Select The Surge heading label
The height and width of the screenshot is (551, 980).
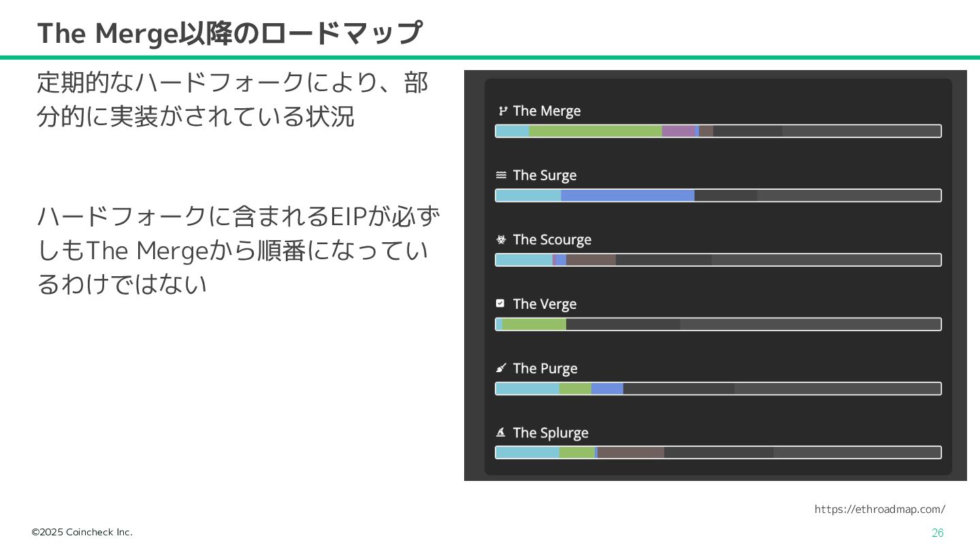pyautogui.click(x=544, y=176)
